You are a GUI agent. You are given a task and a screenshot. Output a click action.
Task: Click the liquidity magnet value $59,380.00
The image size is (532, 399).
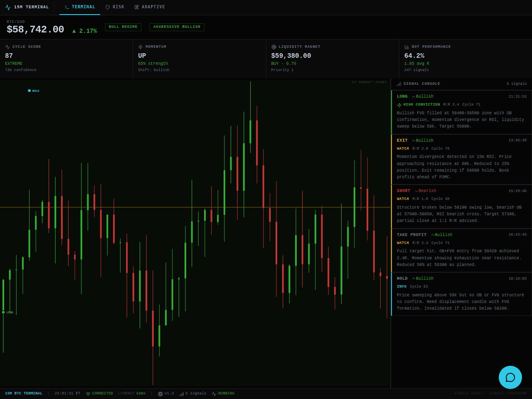(x=291, y=56)
